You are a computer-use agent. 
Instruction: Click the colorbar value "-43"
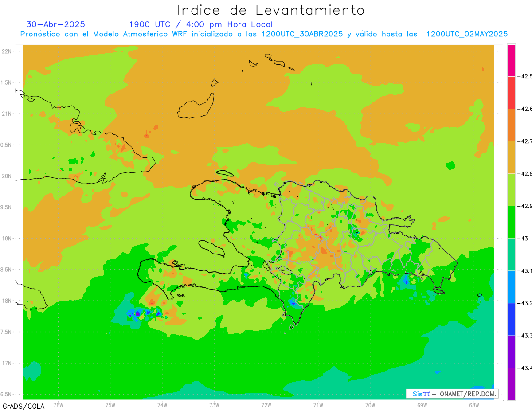523,239
